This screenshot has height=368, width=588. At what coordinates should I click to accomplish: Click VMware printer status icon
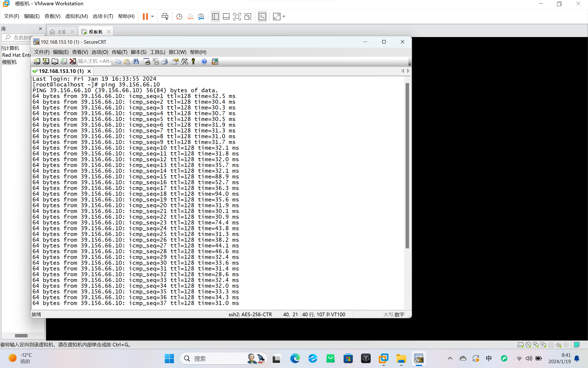pyautogui.click(x=551, y=345)
